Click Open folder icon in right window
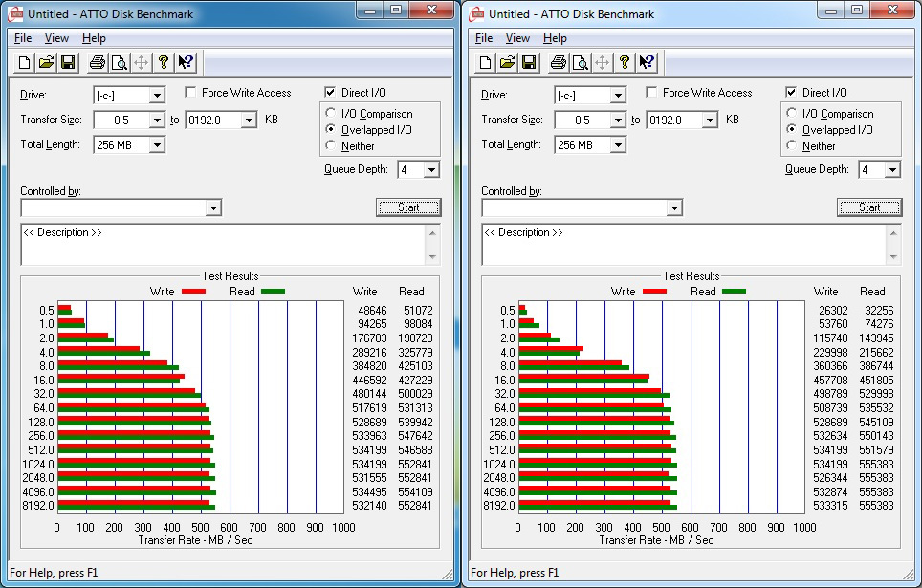Screen dimensions: 922x588 pos(508,62)
